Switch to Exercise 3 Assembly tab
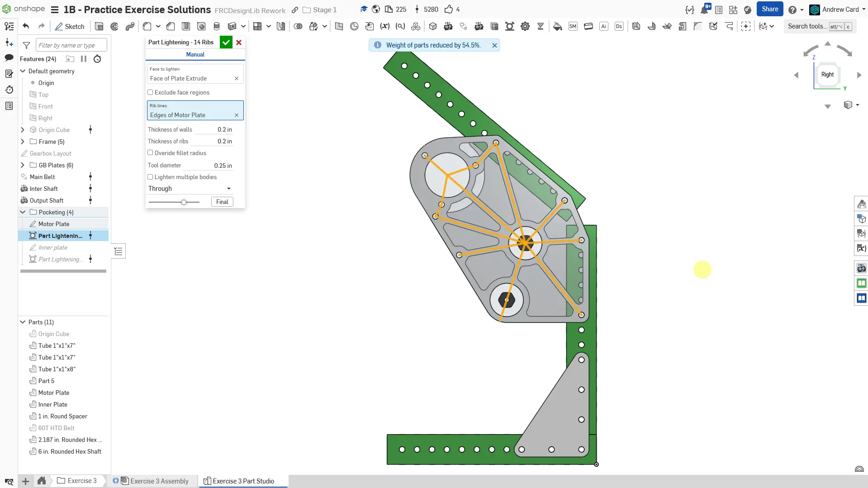The width and height of the screenshot is (868, 488). click(159, 481)
